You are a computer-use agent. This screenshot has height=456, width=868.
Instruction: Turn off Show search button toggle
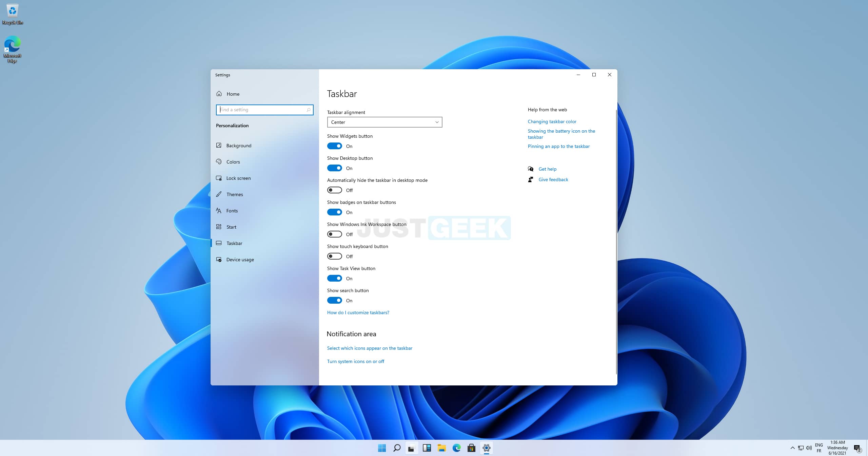click(334, 300)
